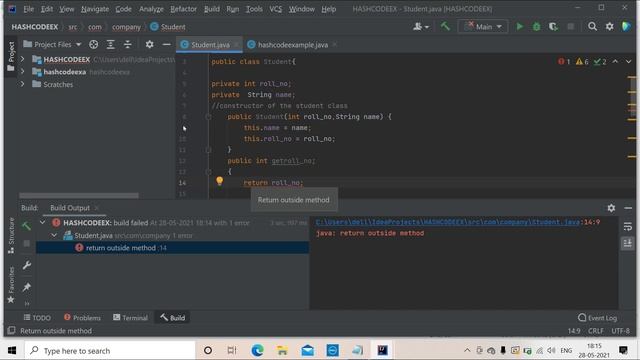Open Build panel settings gear
Viewport: 640px width, 360px height.
pos(611,208)
